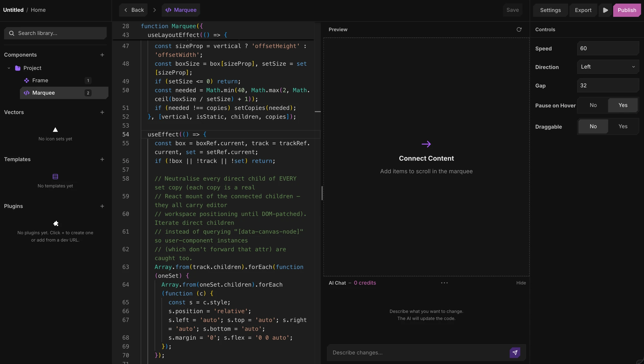
Task: Click the search magnifier icon
Action: [x=12, y=33]
